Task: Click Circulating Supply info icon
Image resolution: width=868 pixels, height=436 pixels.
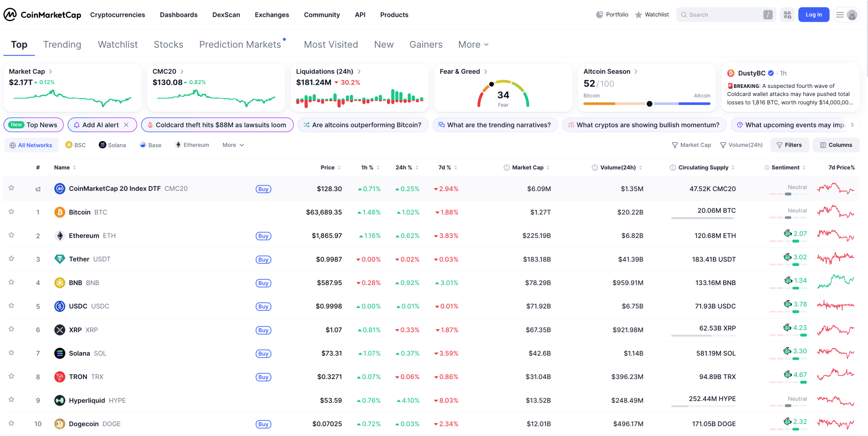Action: coord(673,168)
